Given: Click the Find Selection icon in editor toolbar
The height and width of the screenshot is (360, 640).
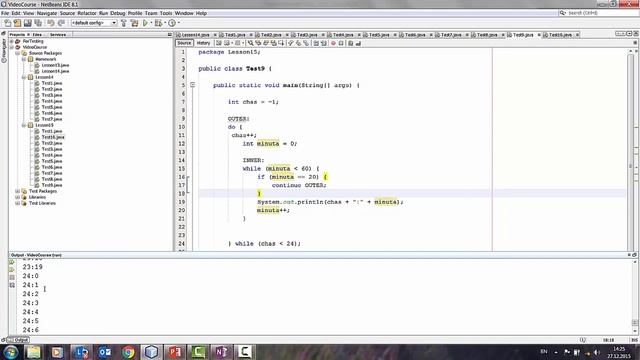Looking at the screenshot, I should pyautogui.click(x=251, y=43).
